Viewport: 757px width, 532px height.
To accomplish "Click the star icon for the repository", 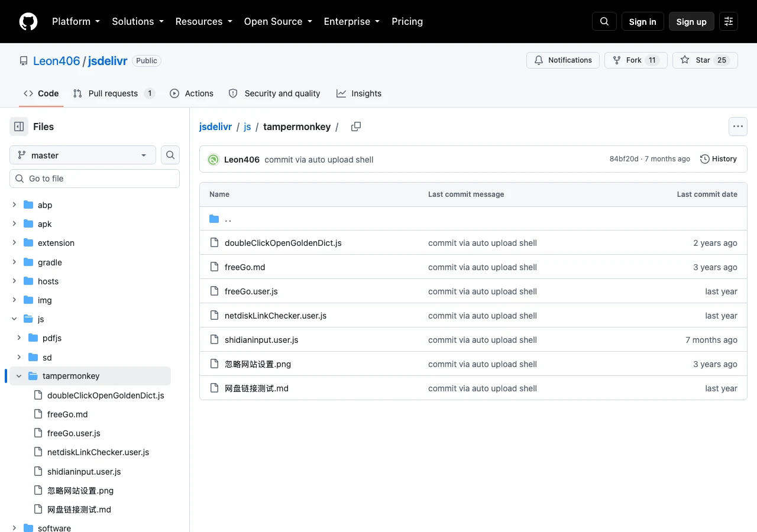I will coord(685,60).
